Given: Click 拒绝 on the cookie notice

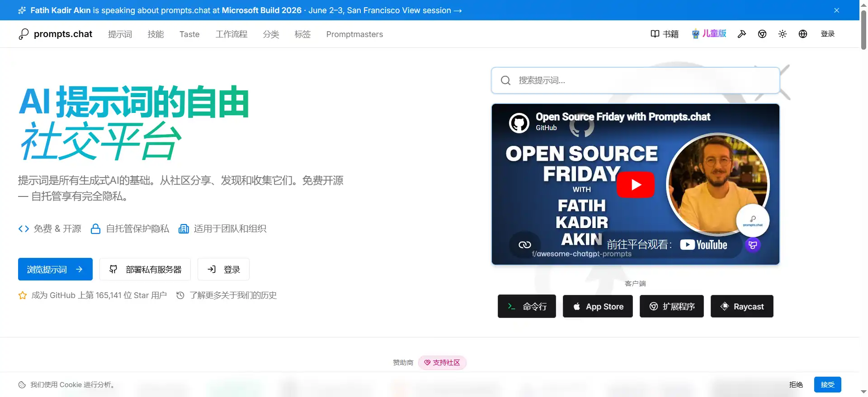Looking at the screenshot, I should pos(796,385).
